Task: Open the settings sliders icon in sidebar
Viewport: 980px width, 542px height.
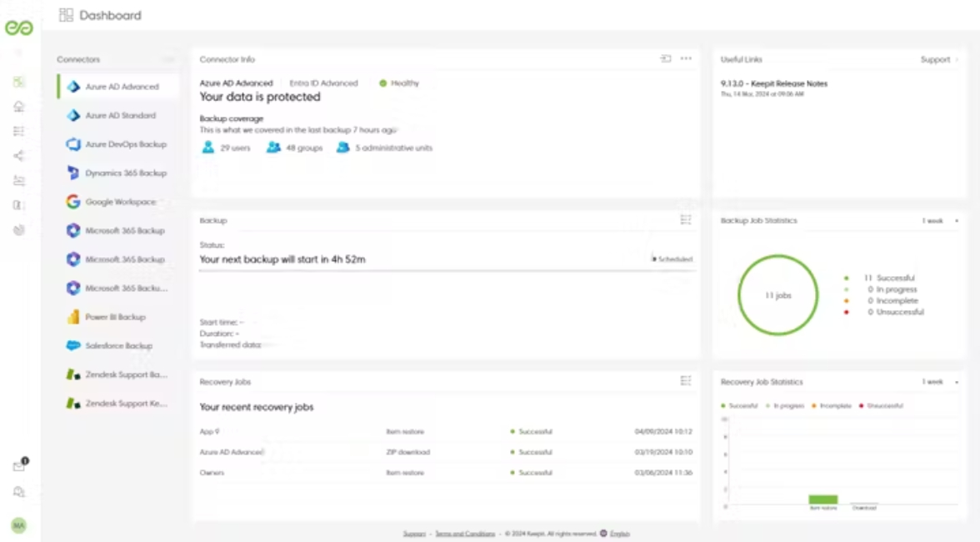Action: point(18,181)
